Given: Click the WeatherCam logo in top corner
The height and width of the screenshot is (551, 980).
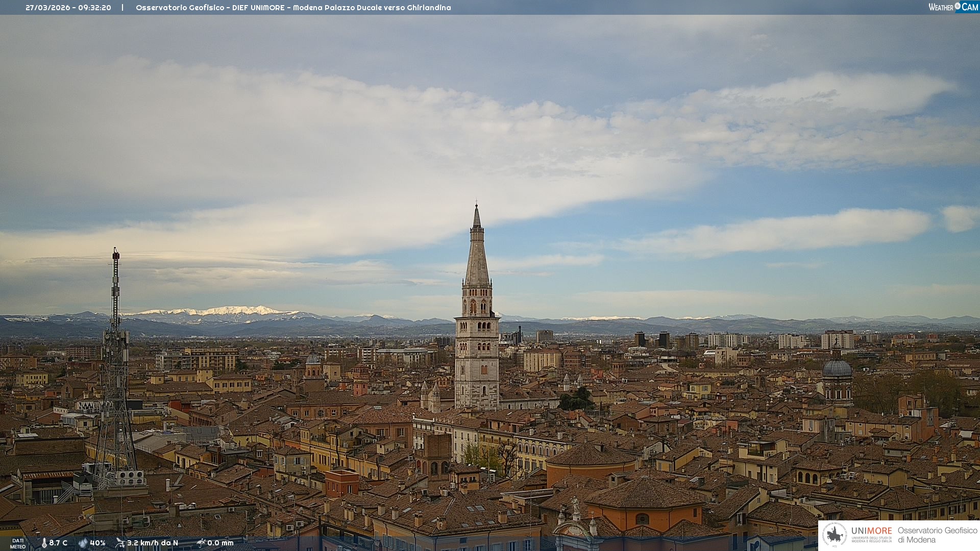Looking at the screenshot, I should (953, 7).
